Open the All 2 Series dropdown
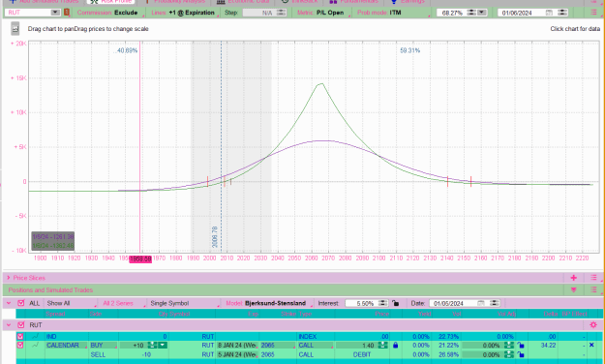This screenshot has width=605, height=364. coord(122,303)
